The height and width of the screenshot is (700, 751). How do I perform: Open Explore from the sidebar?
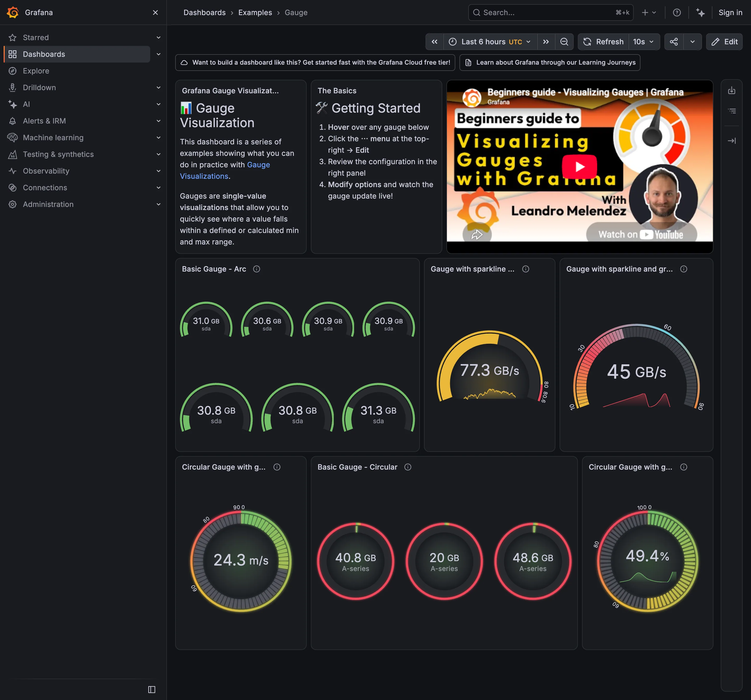coord(36,71)
